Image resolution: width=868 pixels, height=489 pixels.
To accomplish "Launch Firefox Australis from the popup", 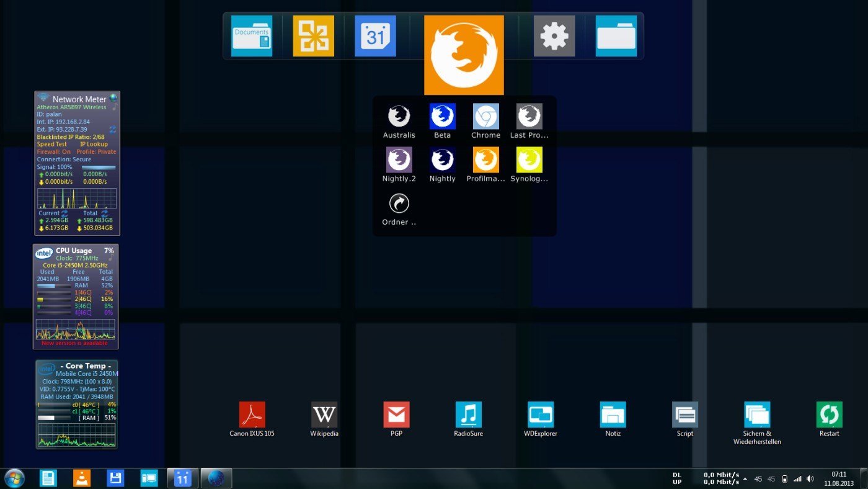I will (x=399, y=122).
